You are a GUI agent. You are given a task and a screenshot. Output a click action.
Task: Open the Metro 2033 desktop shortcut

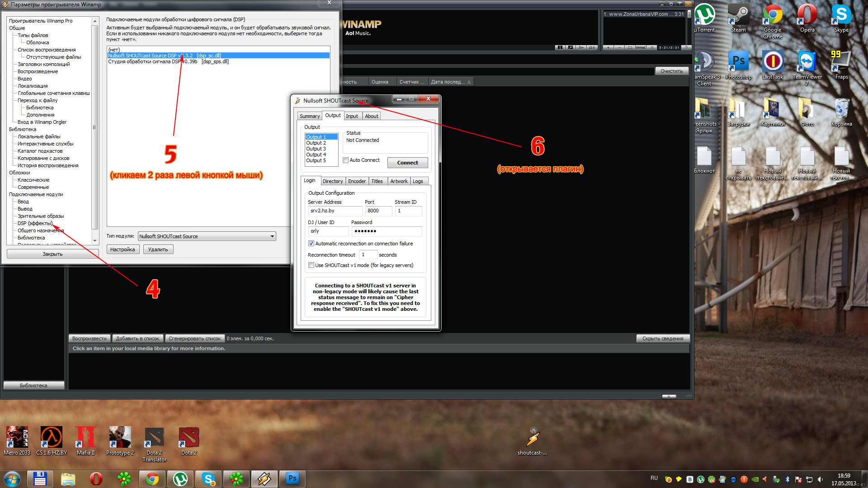point(17,441)
